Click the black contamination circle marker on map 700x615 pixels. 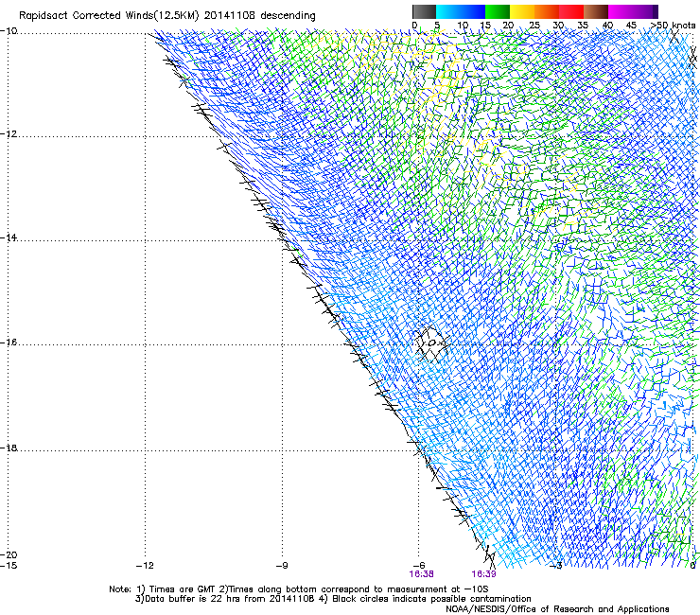pyautogui.click(x=431, y=343)
